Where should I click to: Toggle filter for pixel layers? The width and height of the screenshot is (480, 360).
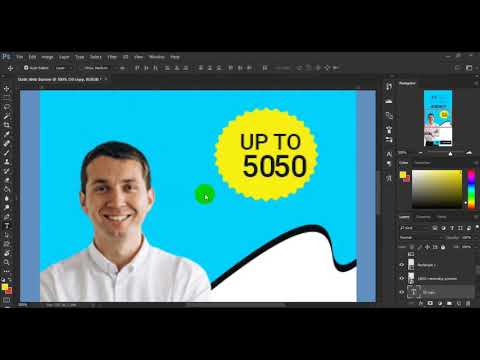(435, 228)
